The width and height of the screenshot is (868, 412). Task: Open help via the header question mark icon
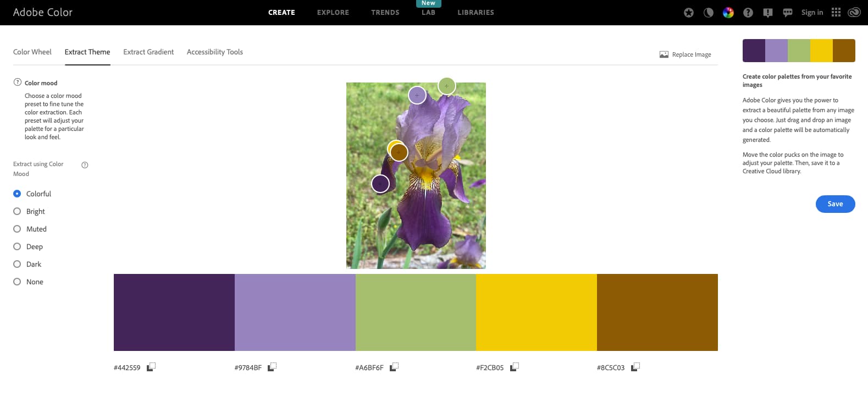tap(748, 13)
